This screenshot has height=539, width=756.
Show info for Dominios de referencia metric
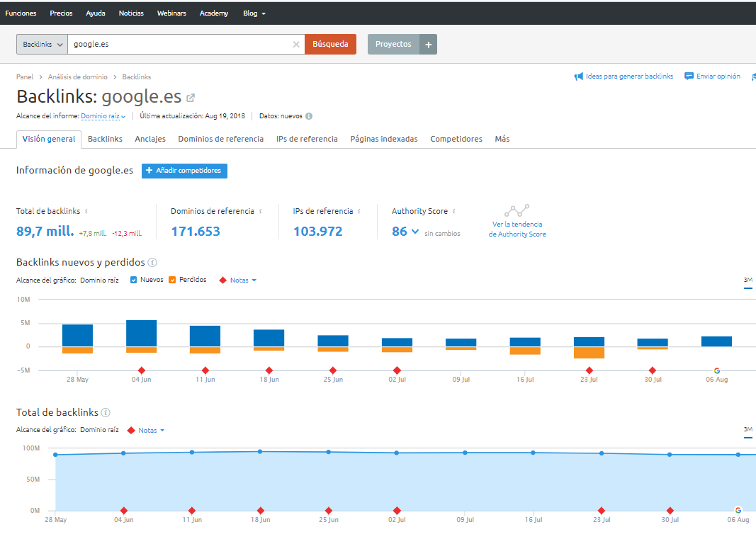[x=260, y=211]
